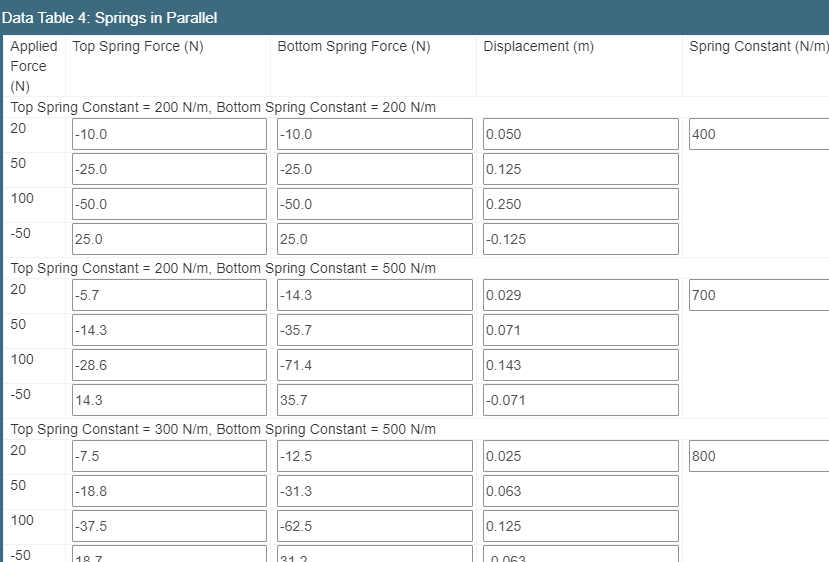
Task: Click applied force '20' in the 200/500 section
Action: pyautogui.click(x=18, y=290)
